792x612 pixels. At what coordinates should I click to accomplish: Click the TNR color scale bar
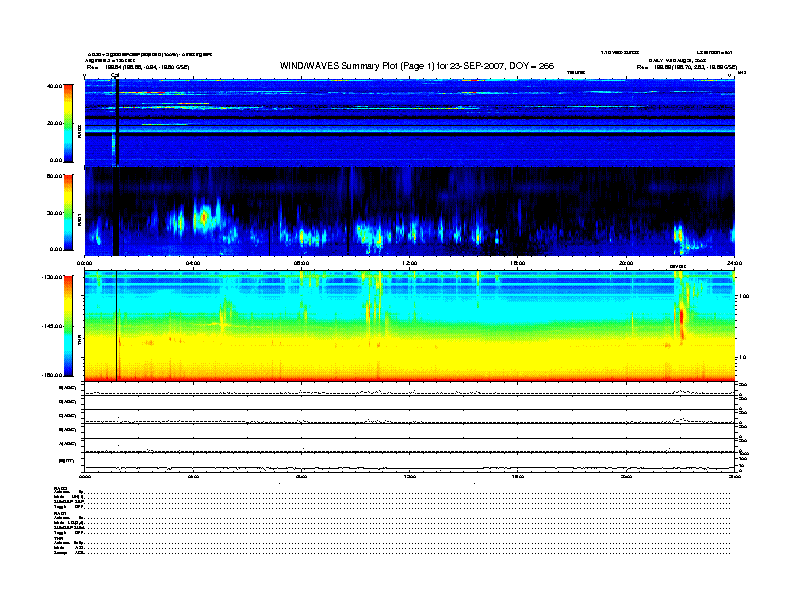68,326
